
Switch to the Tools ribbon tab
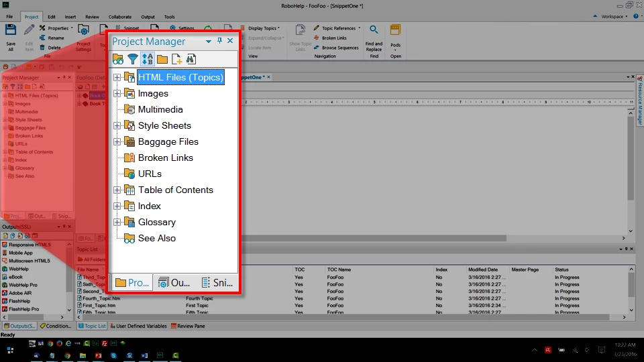pos(170,17)
